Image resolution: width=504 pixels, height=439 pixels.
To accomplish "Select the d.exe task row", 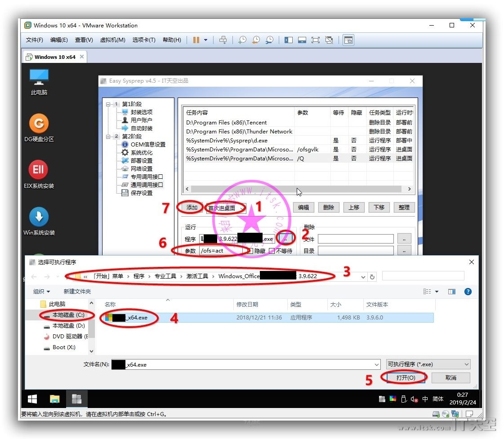I will [x=299, y=140].
